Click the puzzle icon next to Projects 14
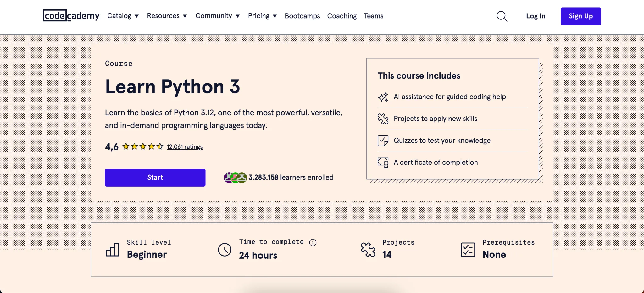Image resolution: width=644 pixels, height=293 pixels. click(368, 250)
